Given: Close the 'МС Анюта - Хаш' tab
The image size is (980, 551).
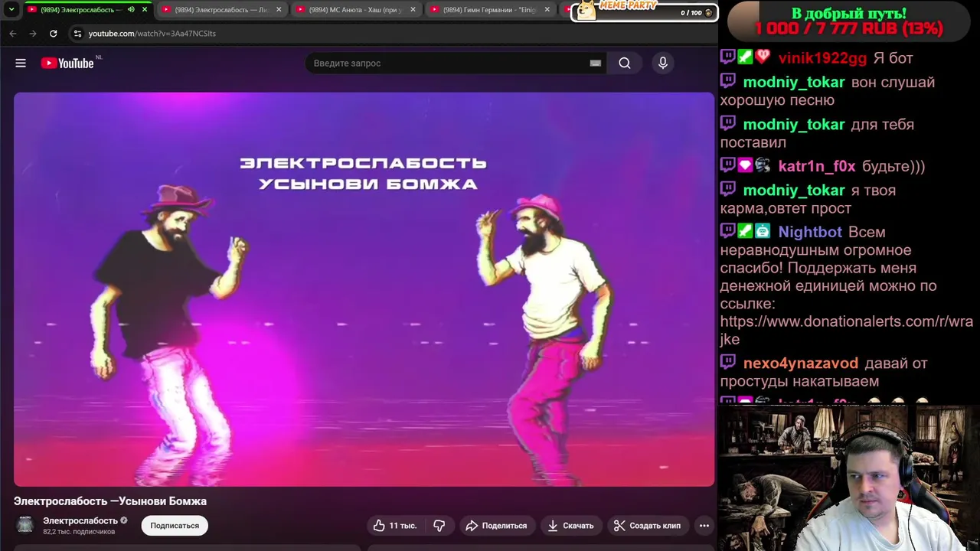Looking at the screenshot, I should tap(413, 10).
